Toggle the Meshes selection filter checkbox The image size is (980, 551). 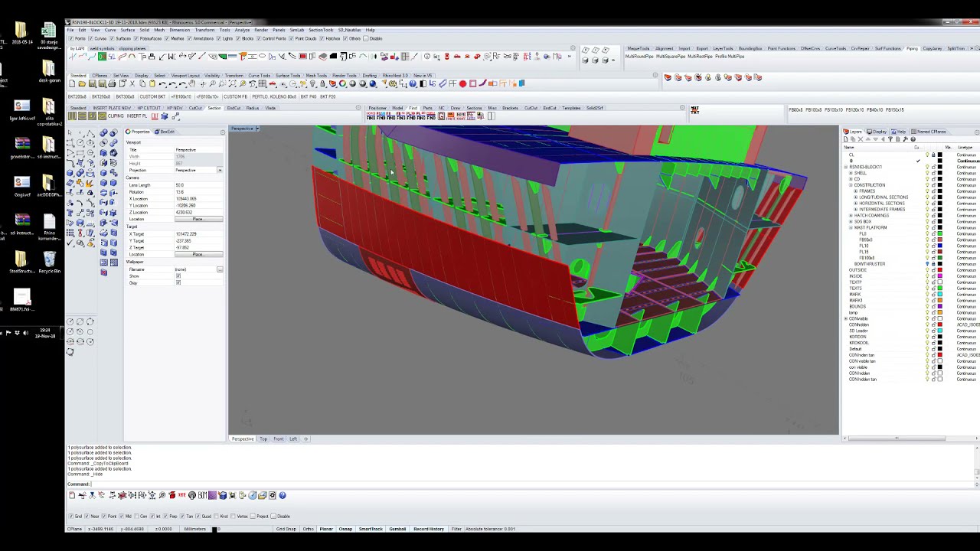click(166, 38)
